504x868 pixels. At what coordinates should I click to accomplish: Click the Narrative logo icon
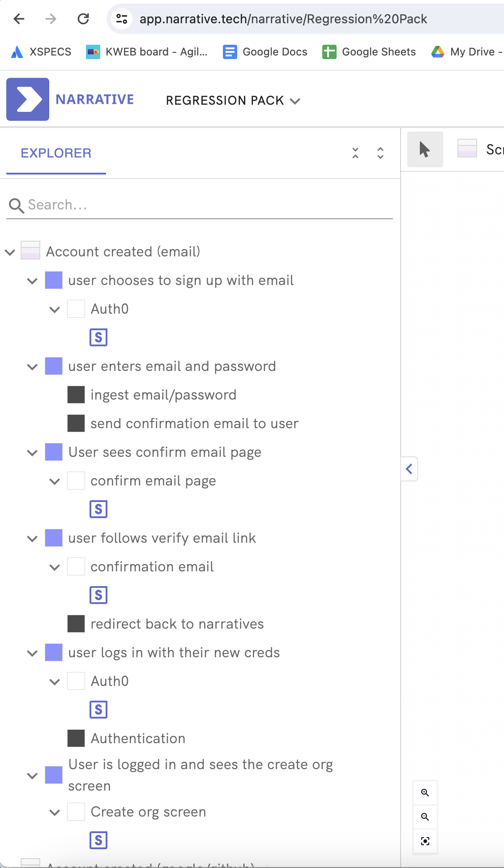click(28, 99)
